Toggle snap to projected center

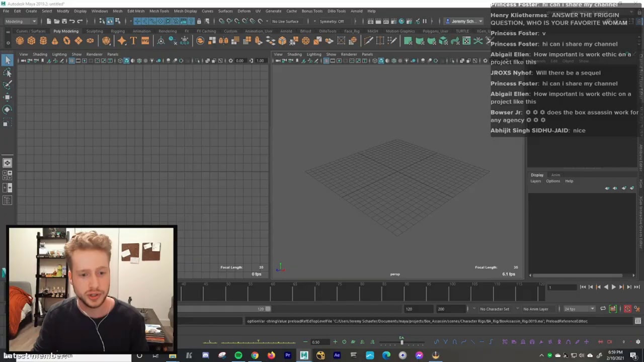click(x=245, y=21)
